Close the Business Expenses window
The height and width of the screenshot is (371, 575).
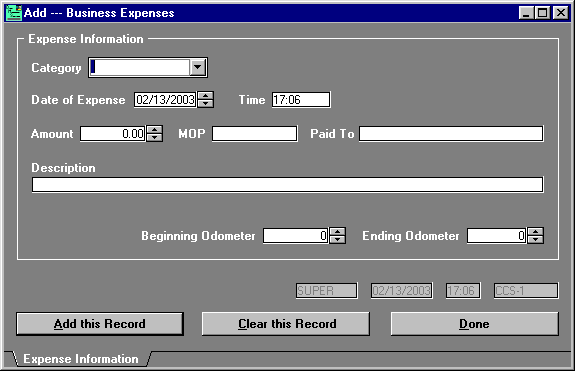[x=561, y=13]
